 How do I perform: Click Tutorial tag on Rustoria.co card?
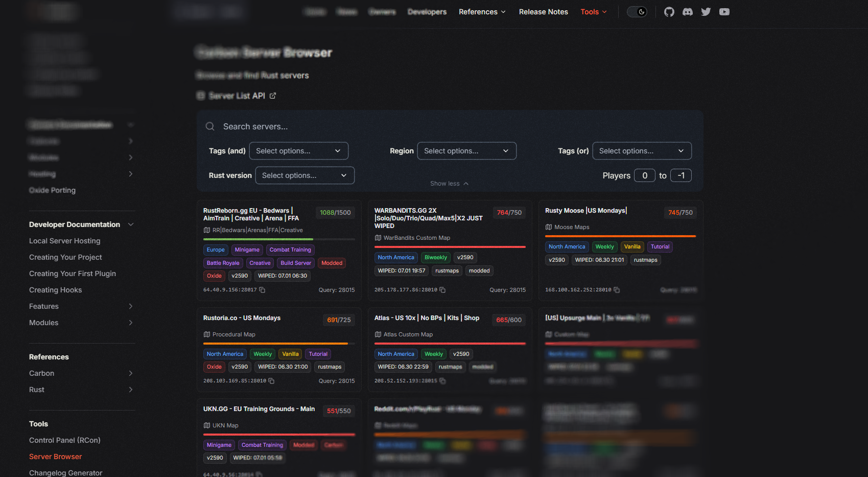[x=318, y=354]
